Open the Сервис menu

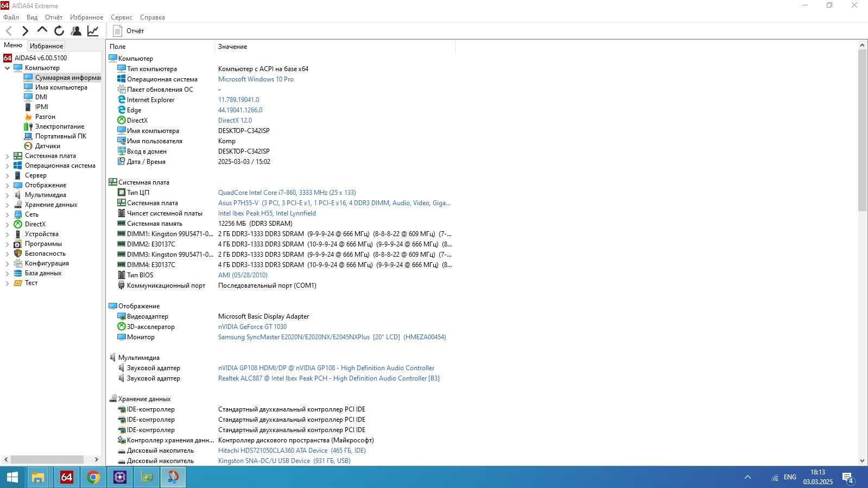pos(122,17)
